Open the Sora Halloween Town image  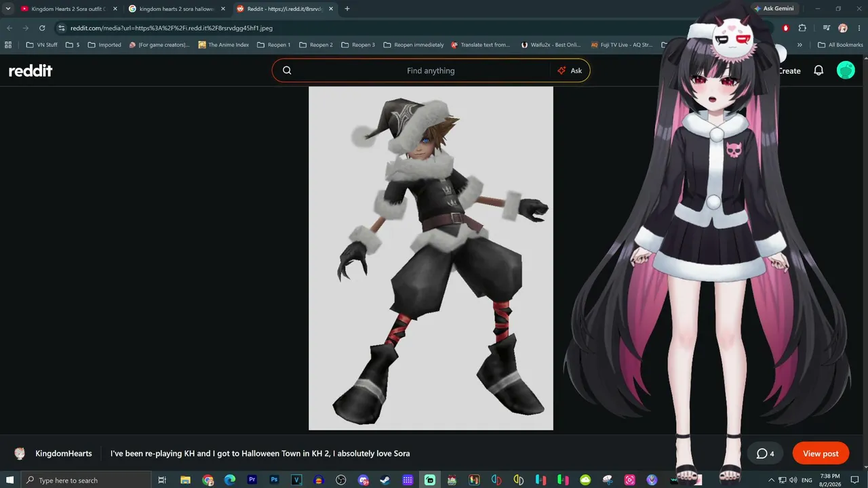click(x=431, y=258)
